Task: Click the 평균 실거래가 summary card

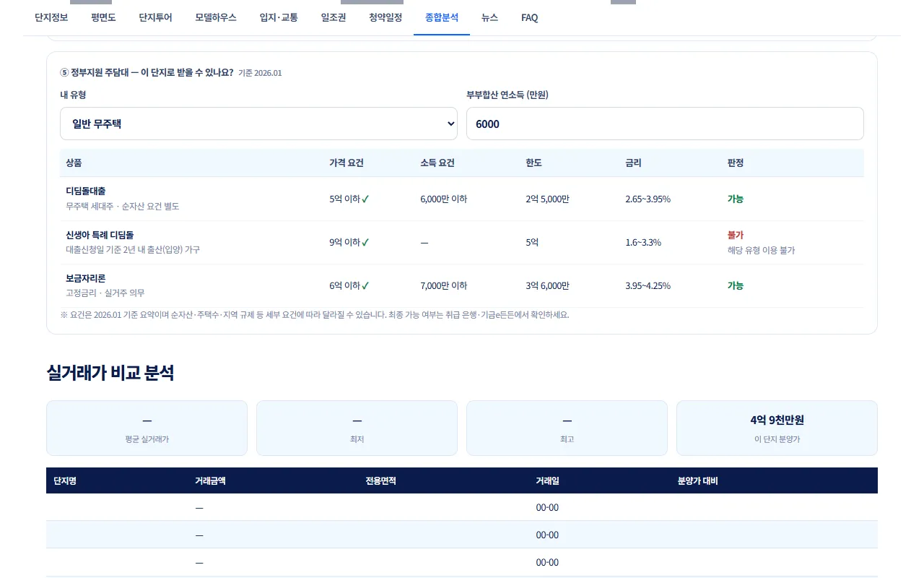Action: 147,428
